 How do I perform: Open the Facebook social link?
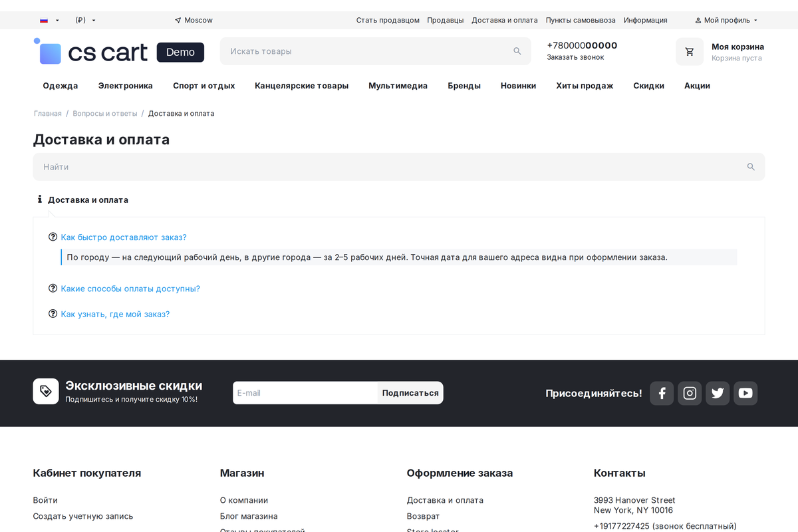662,393
